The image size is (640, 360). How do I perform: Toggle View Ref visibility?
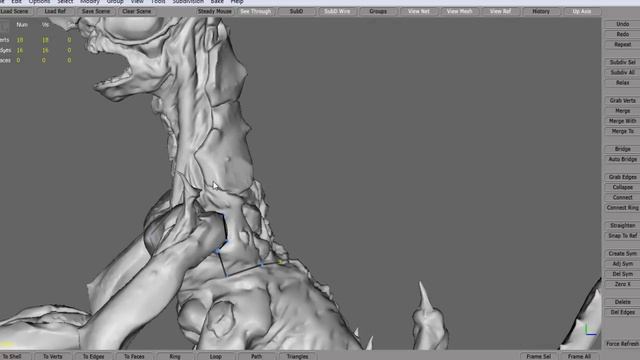pos(500,11)
